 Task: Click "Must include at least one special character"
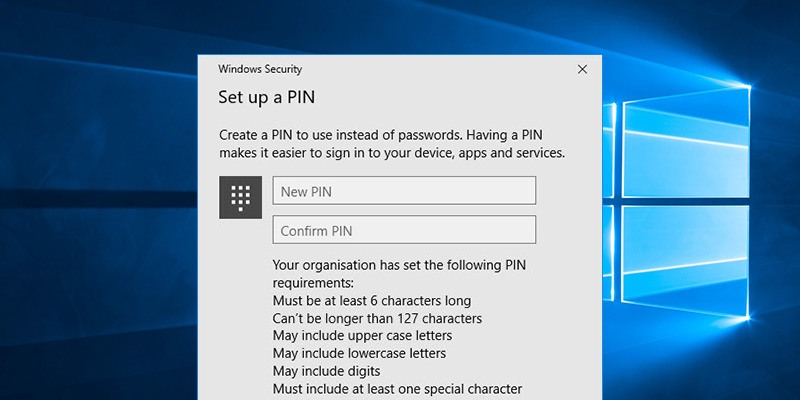[397, 389]
